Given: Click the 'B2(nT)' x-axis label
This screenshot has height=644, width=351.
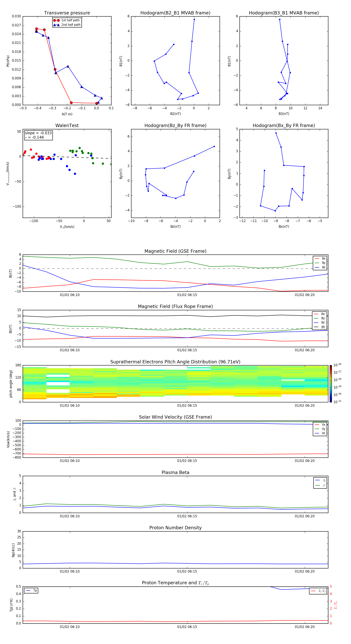Looking at the screenshot, I should [175, 114].
